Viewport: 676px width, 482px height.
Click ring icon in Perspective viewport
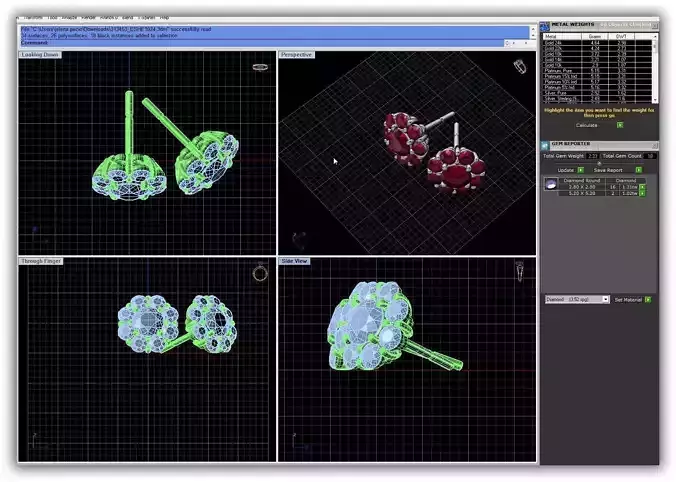tap(520, 67)
